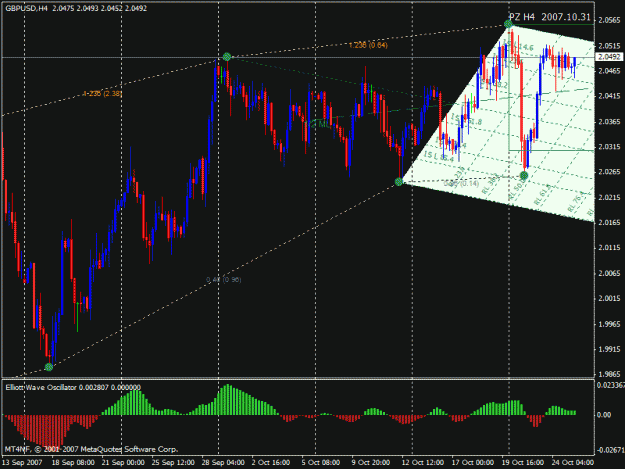Click the 2.0265 price axis label
Screen dimensions: 625x469
pos(609,172)
